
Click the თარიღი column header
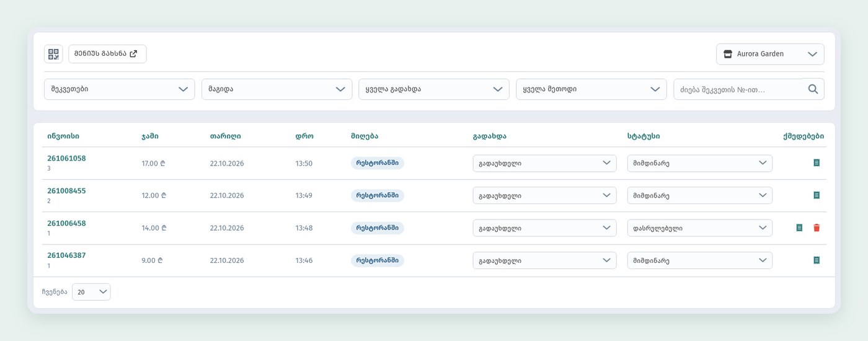click(226, 136)
